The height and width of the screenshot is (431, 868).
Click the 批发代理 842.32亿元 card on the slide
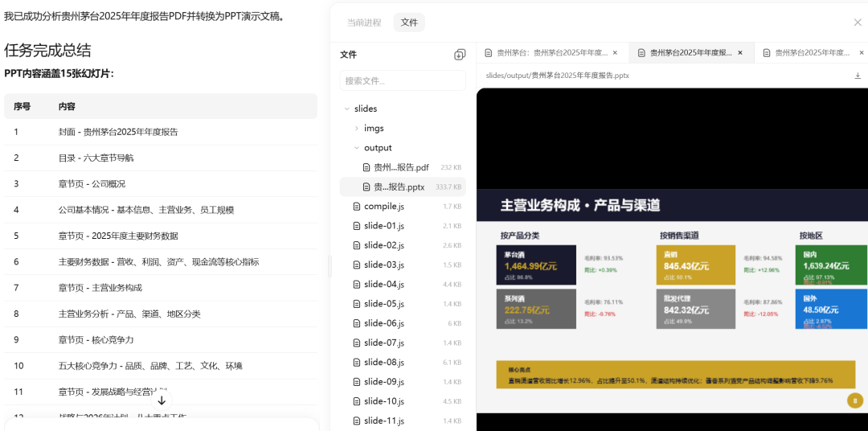[x=696, y=309]
